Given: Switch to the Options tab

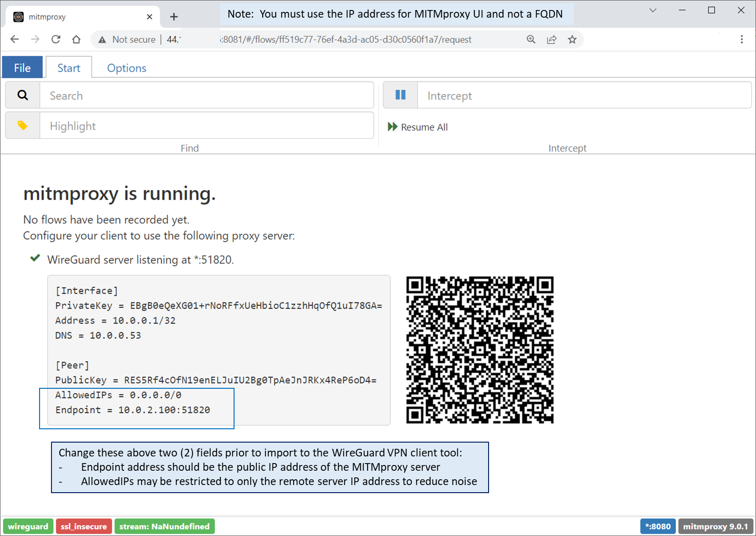Looking at the screenshot, I should click(126, 68).
